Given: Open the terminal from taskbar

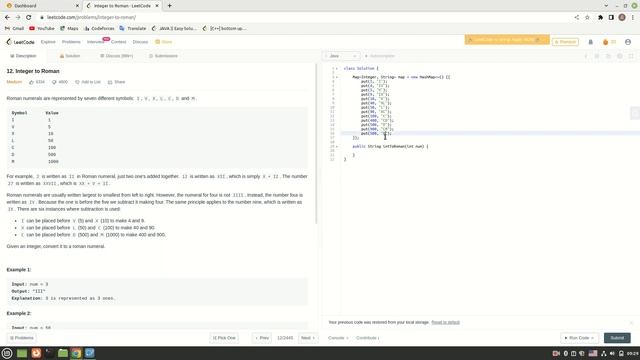Looking at the screenshot, I should click(49, 353).
